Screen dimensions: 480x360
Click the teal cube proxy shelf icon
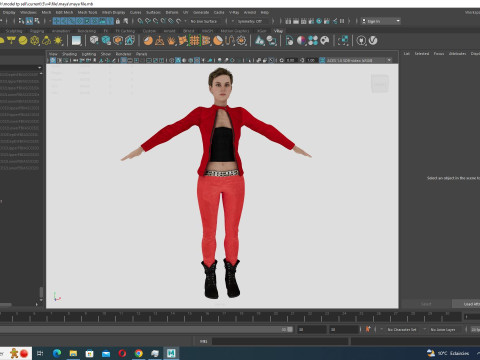pyautogui.click(x=106, y=41)
